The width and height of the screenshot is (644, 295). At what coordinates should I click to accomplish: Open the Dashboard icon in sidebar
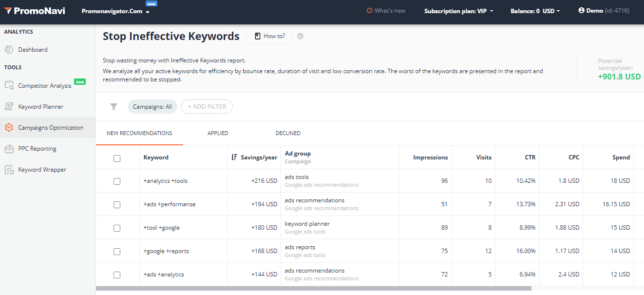9,49
